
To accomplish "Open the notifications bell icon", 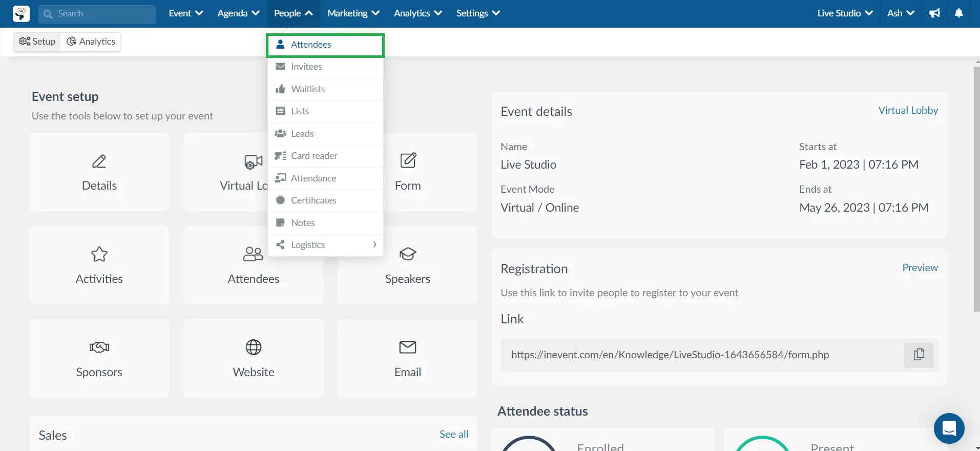I will pyautogui.click(x=959, y=13).
